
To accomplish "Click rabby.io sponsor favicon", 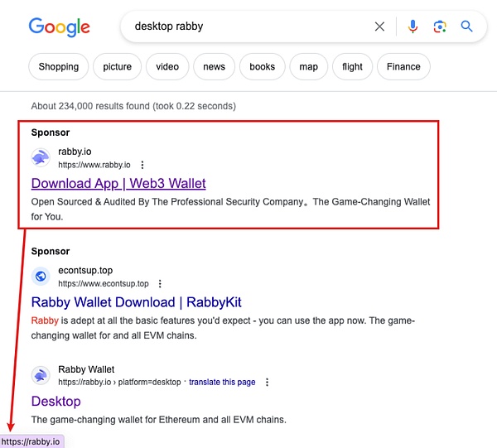I will (x=41, y=157).
